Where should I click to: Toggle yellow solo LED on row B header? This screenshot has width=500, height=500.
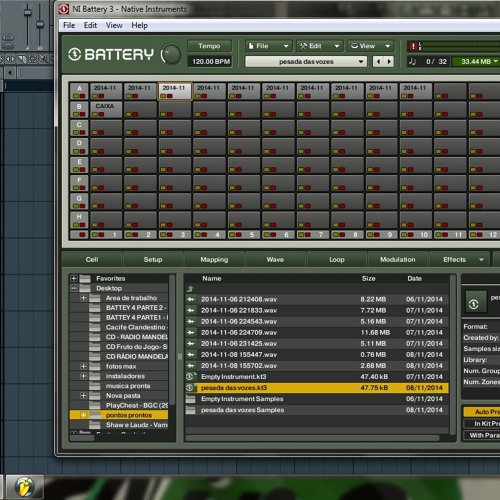[76, 114]
